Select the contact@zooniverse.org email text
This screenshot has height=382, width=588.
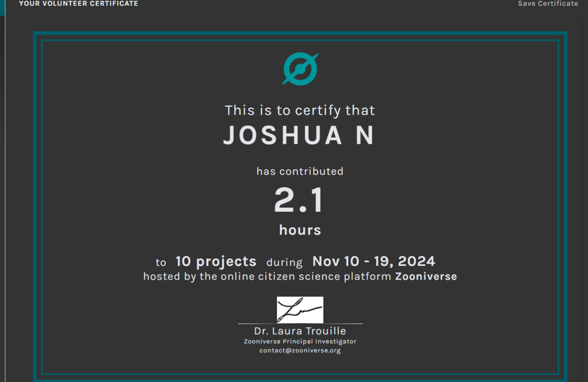click(300, 350)
